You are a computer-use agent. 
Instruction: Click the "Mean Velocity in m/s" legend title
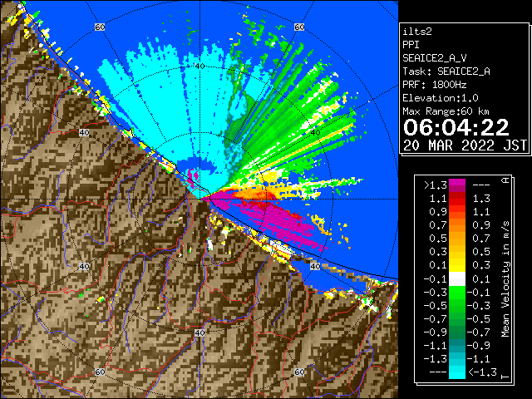(x=505, y=279)
